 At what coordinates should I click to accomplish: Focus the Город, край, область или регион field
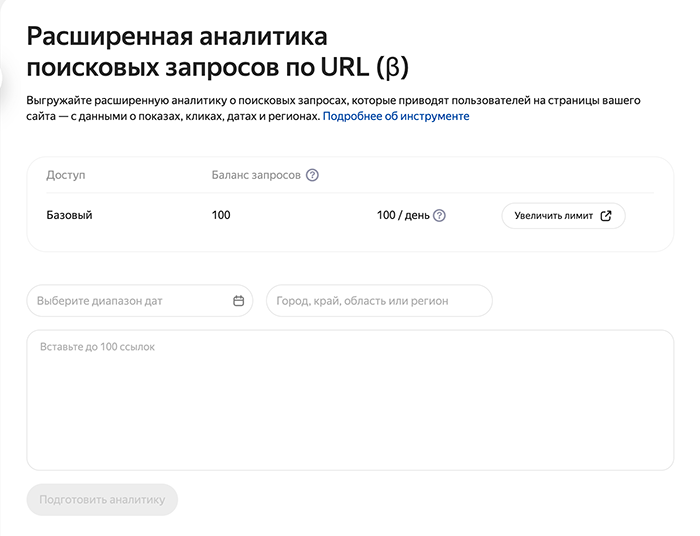(378, 300)
